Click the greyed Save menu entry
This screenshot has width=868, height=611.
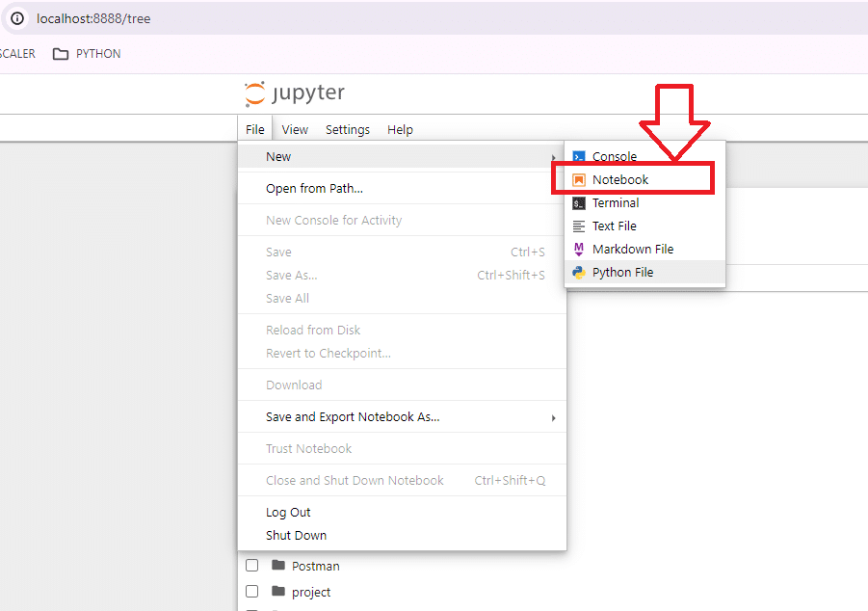(x=402, y=252)
